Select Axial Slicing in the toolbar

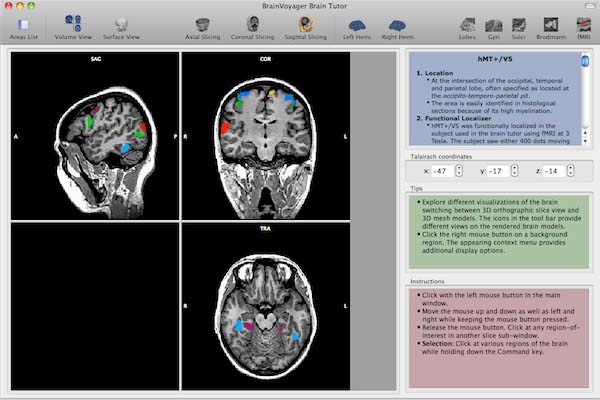pos(201,25)
